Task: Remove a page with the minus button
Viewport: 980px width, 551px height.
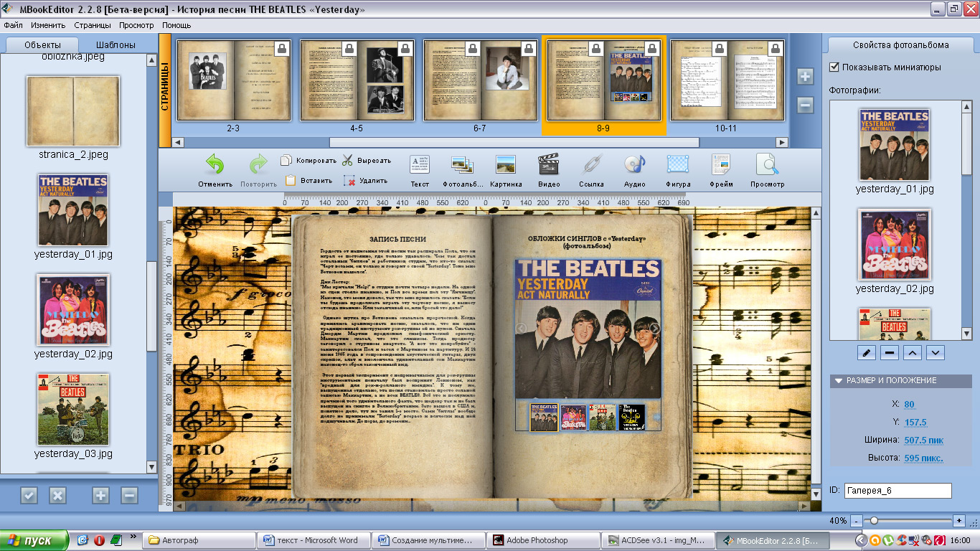Action: 805,105
